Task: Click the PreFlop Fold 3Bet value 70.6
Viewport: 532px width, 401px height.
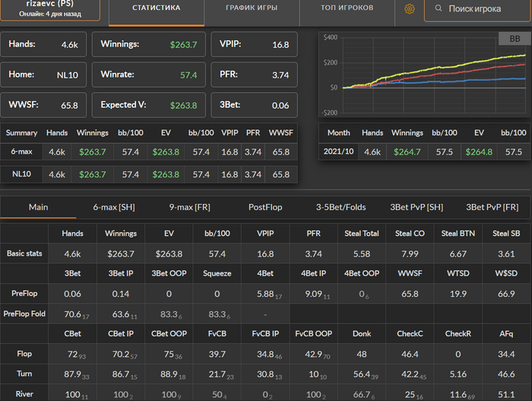Action: 73,314
